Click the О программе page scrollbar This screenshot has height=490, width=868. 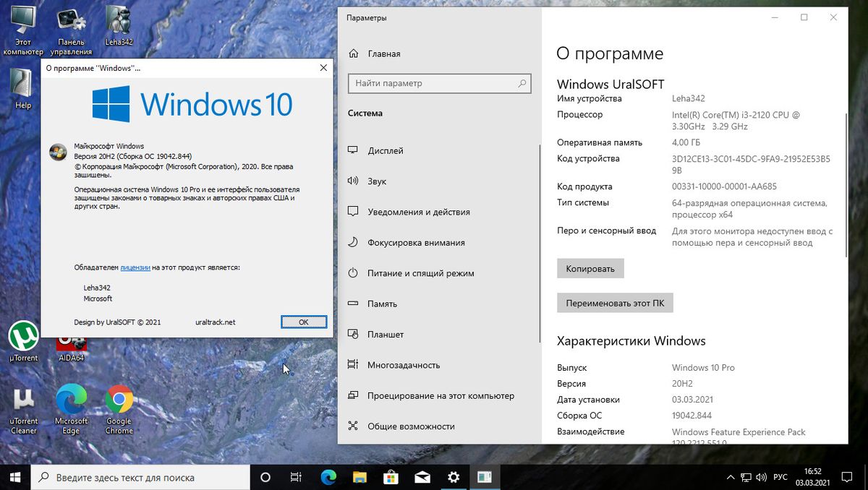[x=846, y=184]
